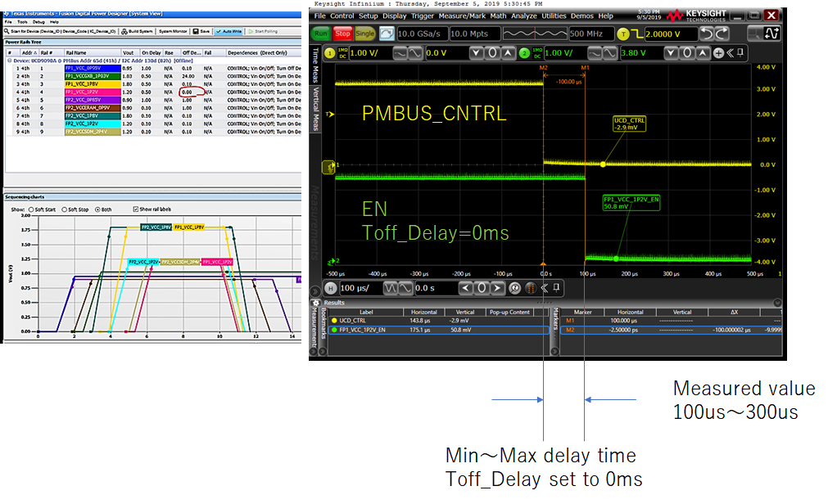Image resolution: width=828 pixels, height=504 pixels.
Task: Click the undo arrow in Infiniium toolbar
Action: click(x=707, y=34)
